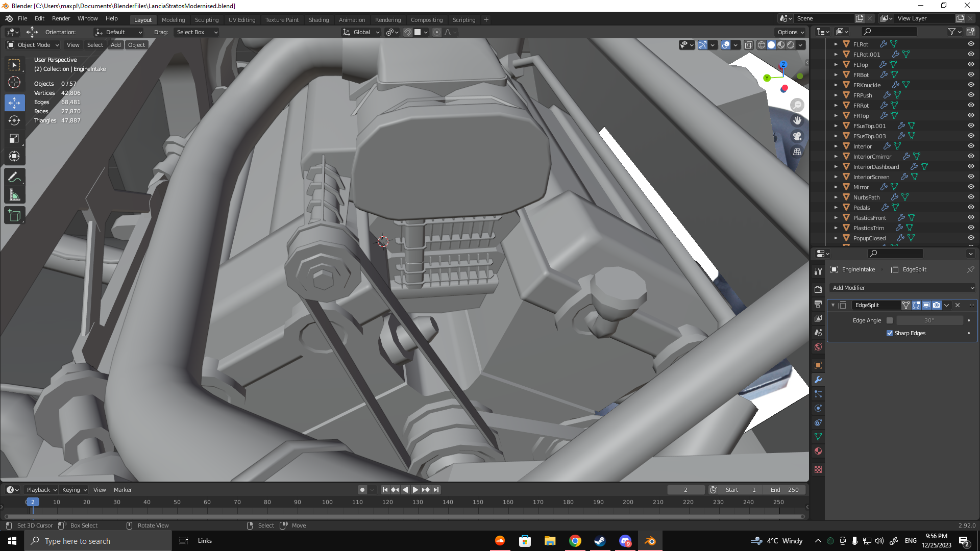
Task: Open Chrome from the Windows taskbar
Action: point(575,541)
